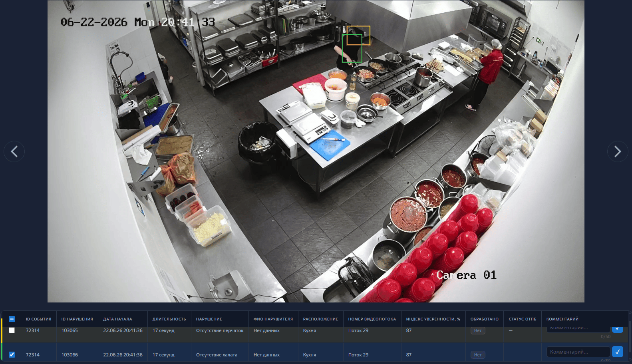Click 17 секунд in the Отсутствие халата row
Image resolution: width=632 pixels, height=364 pixels.
[x=163, y=355]
